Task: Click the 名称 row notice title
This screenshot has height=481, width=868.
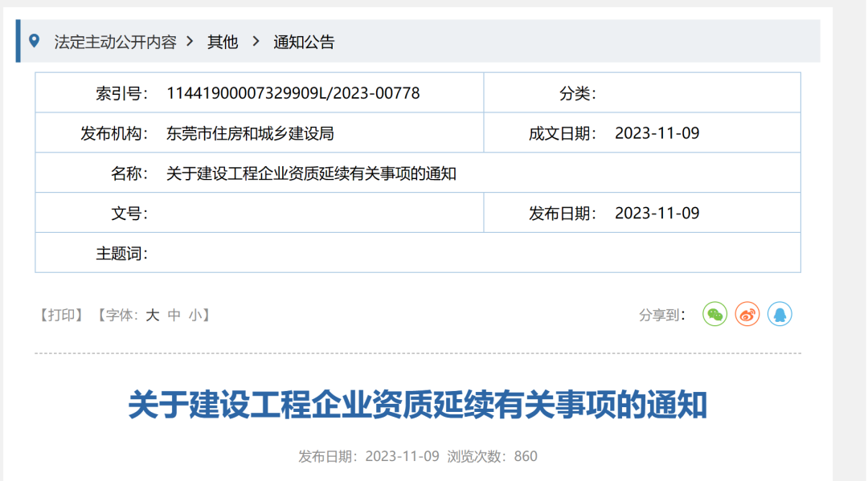Action: (x=311, y=173)
